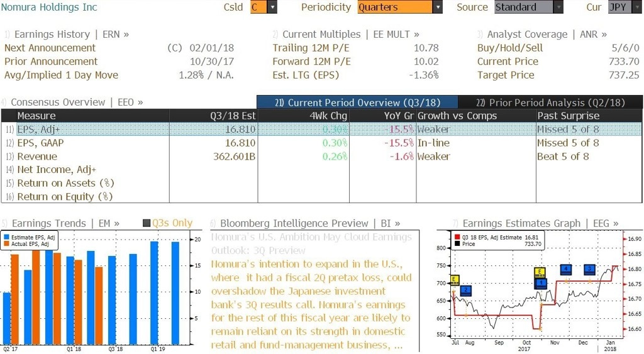The width and height of the screenshot is (644, 354).
Task: Click the Trailing 12M P/E value 10.78
Action: 426,48
